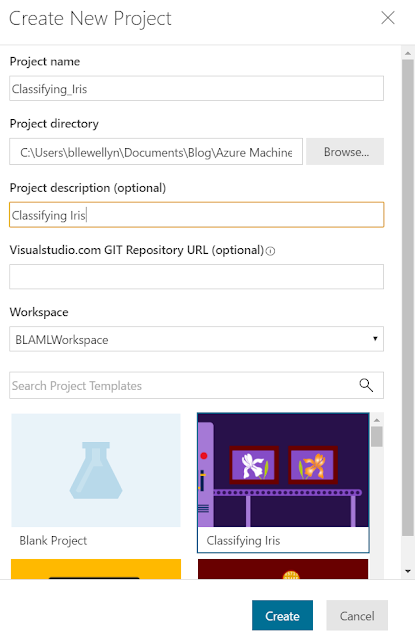This screenshot has width=415, height=640.
Task: Click the template list scroll-up arrow
Action: coord(377,420)
